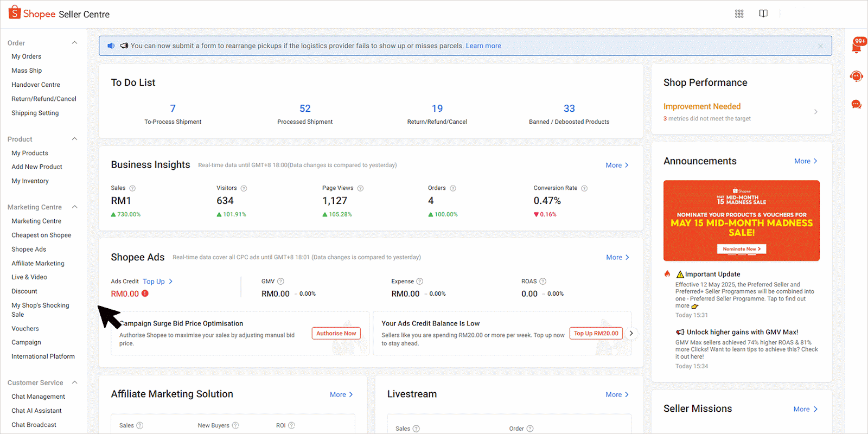868x434 pixels.
Task: Open My Products in sidebar
Action: coord(30,153)
